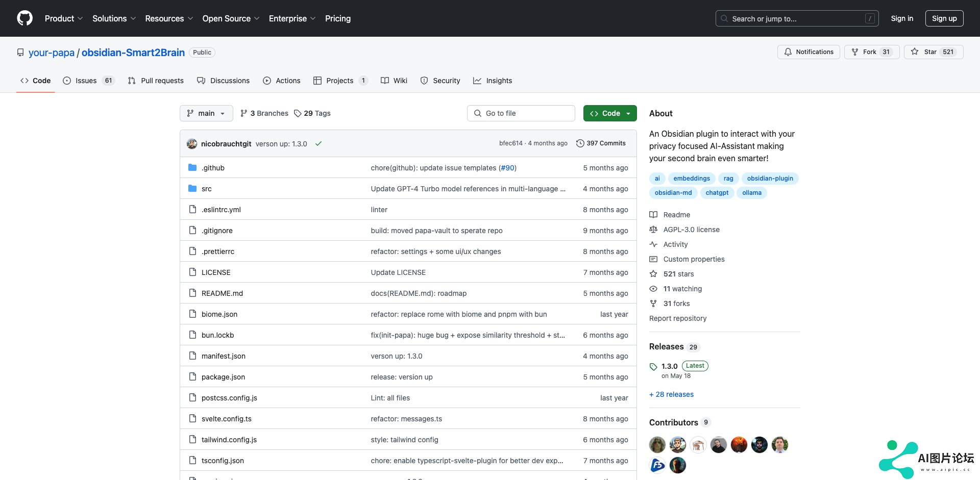
Task: Select the embeddings topic tag
Action: [x=692, y=178]
